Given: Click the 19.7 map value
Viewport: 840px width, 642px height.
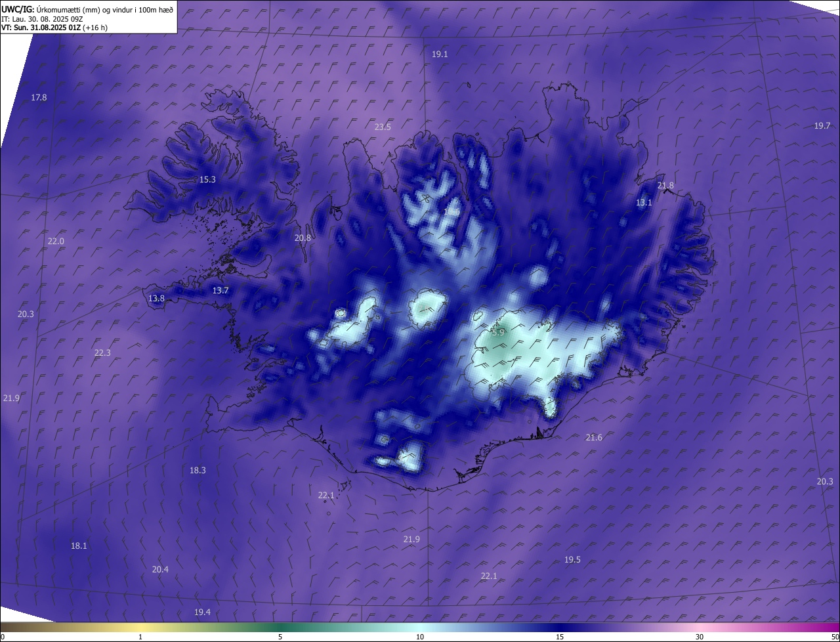Looking at the screenshot, I should [822, 125].
